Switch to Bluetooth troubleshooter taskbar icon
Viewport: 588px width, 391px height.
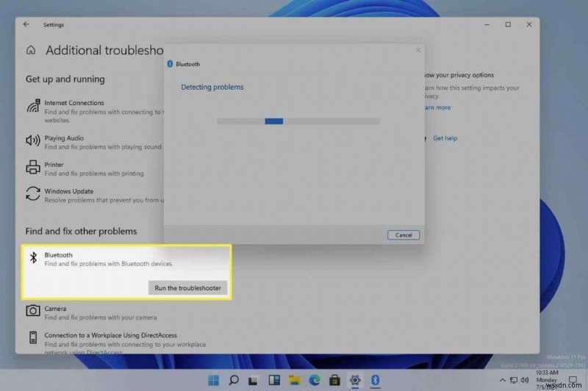click(375, 380)
